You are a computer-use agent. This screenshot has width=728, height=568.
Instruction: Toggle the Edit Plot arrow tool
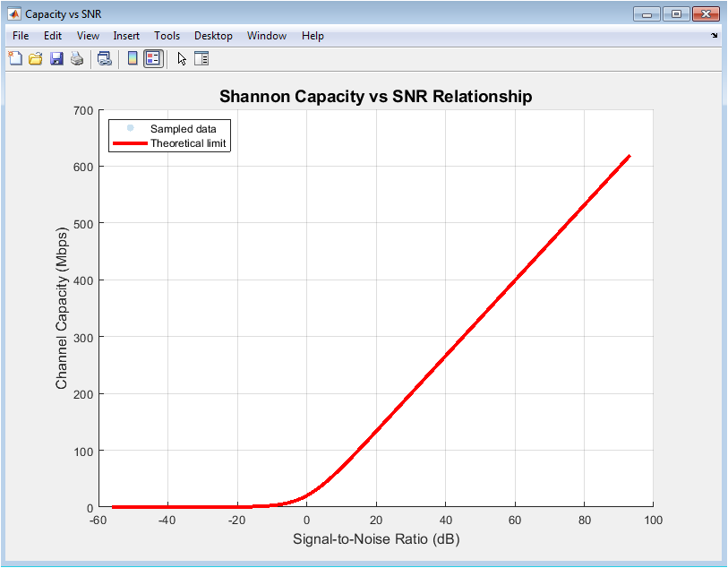[182, 59]
